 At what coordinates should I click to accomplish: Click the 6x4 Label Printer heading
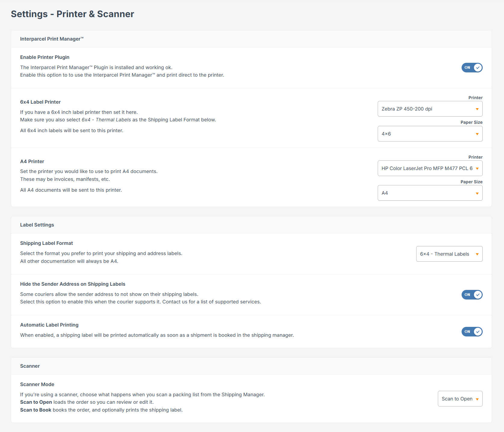click(x=40, y=102)
